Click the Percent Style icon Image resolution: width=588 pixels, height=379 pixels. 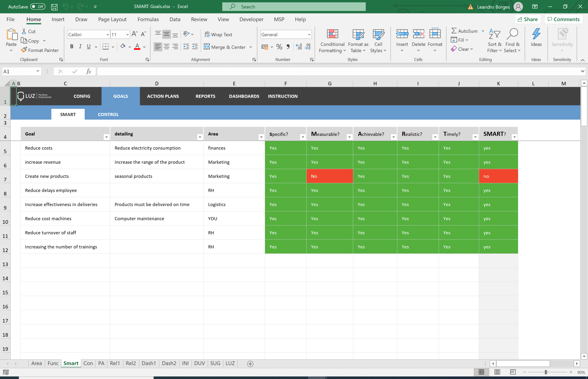(x=279, y=47)
